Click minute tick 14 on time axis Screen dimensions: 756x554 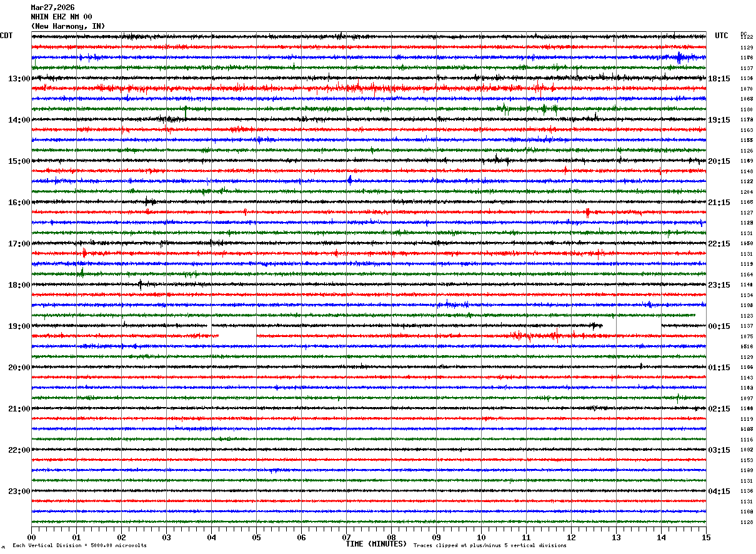(x=661, y=537)
